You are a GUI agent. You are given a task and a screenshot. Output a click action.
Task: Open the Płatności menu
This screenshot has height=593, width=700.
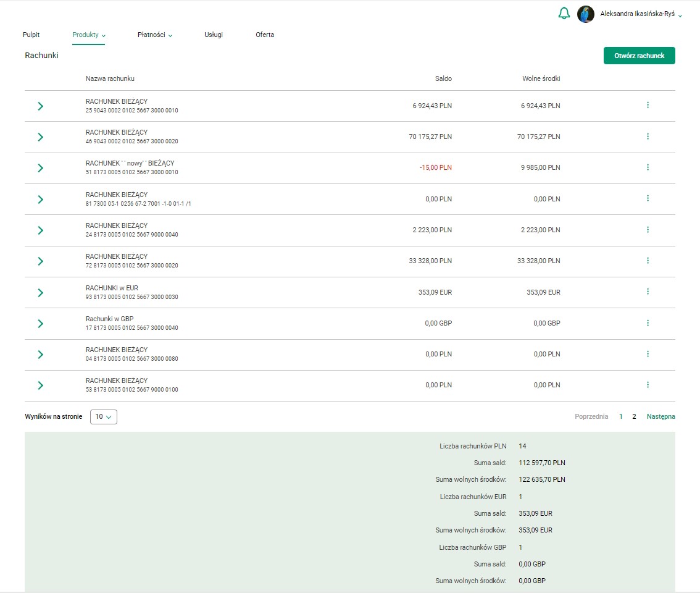(154, 35)
